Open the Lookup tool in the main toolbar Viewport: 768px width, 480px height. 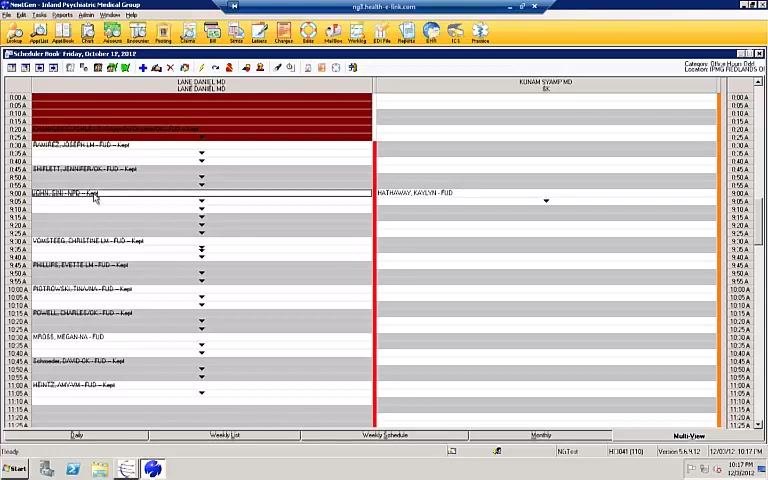click(14, 33)
